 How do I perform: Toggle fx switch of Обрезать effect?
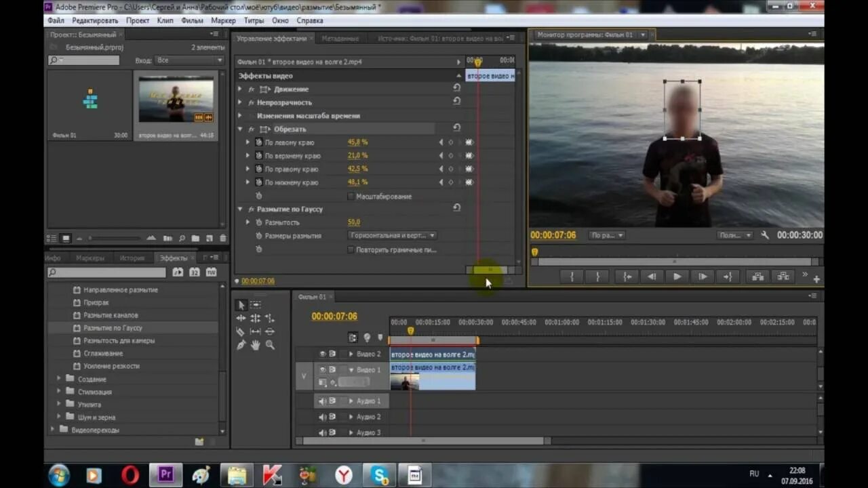pos(251,129)
